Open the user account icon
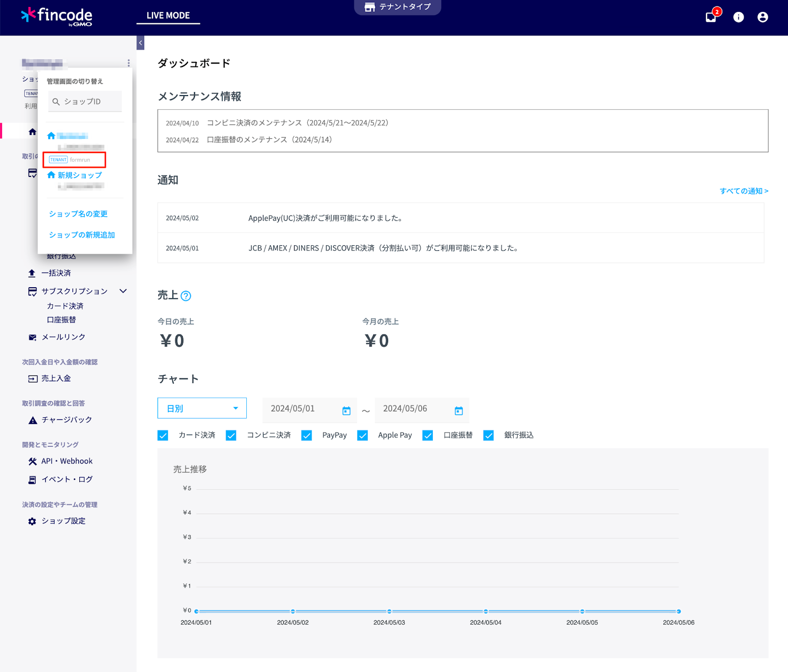Image resolution: width=788 pixels, height=672 pixels. [x=762, y=17]
